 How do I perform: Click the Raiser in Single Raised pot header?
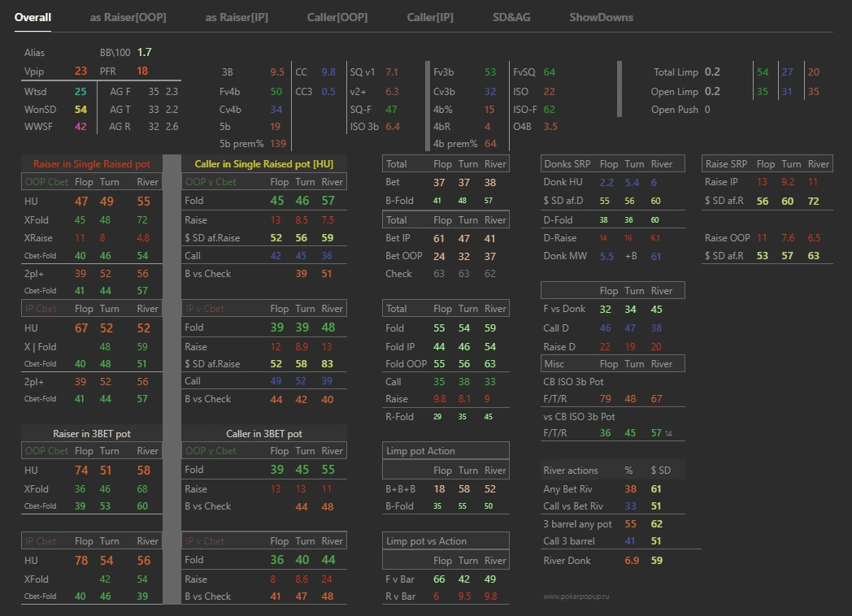[91, 163]
